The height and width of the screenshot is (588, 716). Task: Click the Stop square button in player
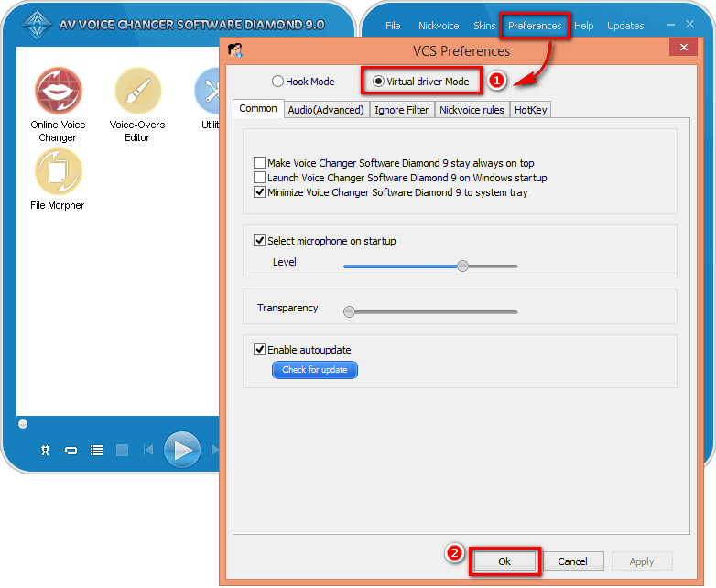tap(122, 451)
